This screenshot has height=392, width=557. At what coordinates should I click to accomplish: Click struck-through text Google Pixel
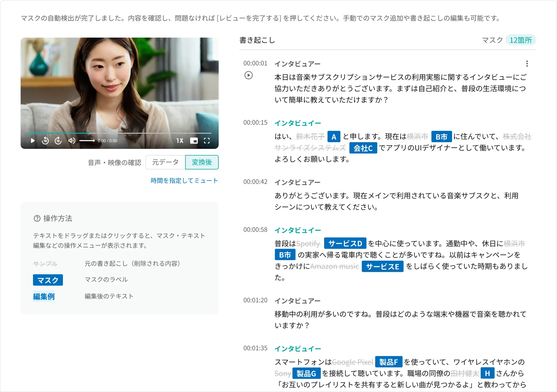(353, 362)
